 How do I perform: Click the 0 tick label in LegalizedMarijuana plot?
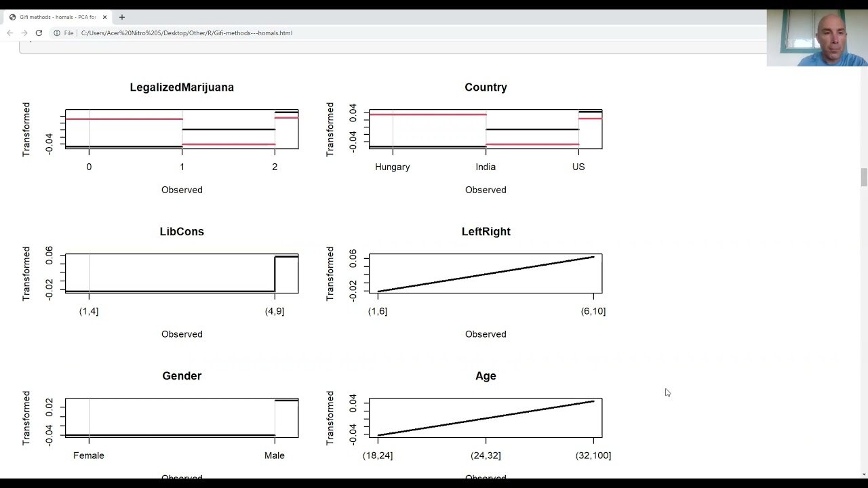(x=89, y=167)
